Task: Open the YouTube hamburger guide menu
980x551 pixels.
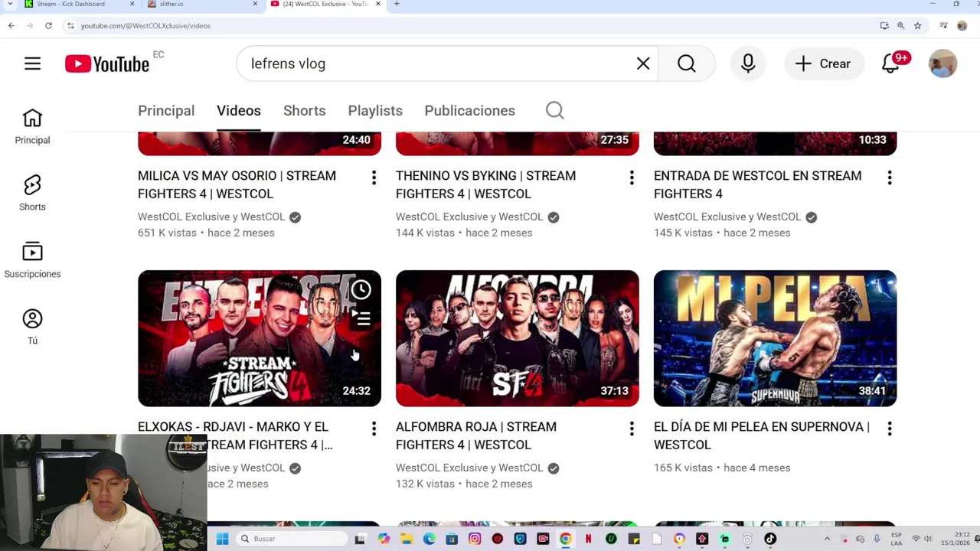Action: 32,64
